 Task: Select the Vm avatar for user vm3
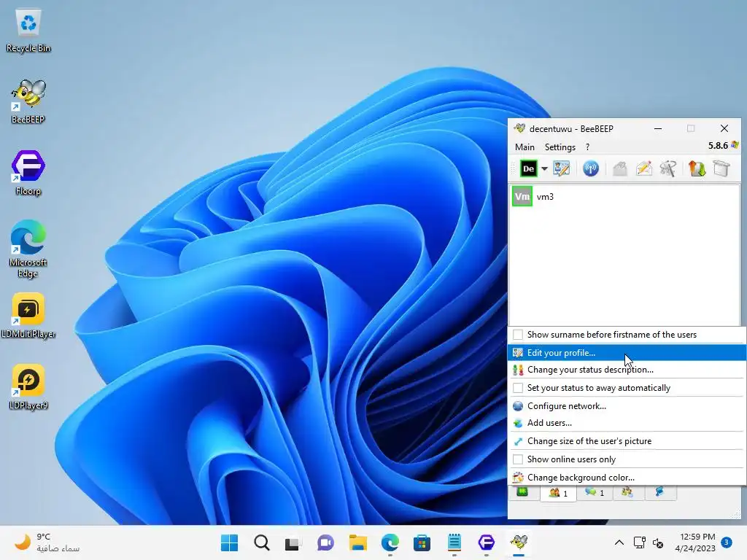pos(522,196)
